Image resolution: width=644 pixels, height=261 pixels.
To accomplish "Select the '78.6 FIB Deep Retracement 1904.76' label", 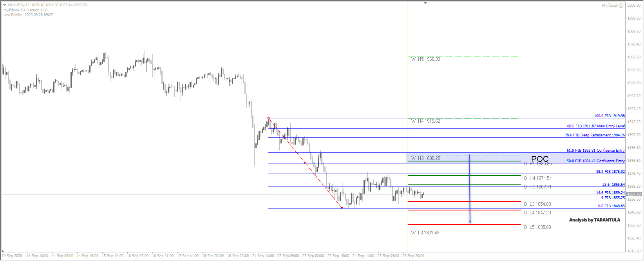I will pos(595,135).
